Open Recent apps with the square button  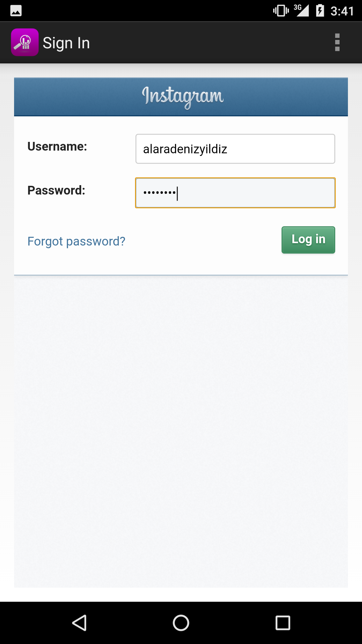point(283,623)
